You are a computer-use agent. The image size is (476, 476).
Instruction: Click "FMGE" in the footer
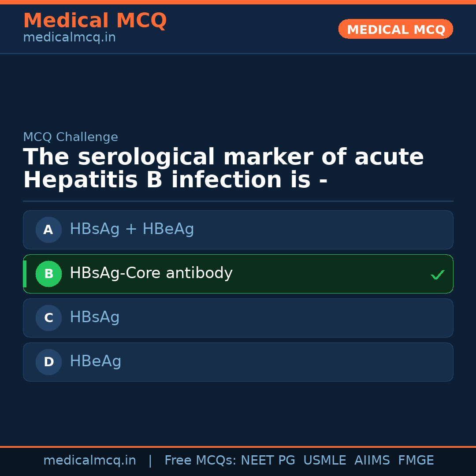pyautogui.click(x=416, y=461)
